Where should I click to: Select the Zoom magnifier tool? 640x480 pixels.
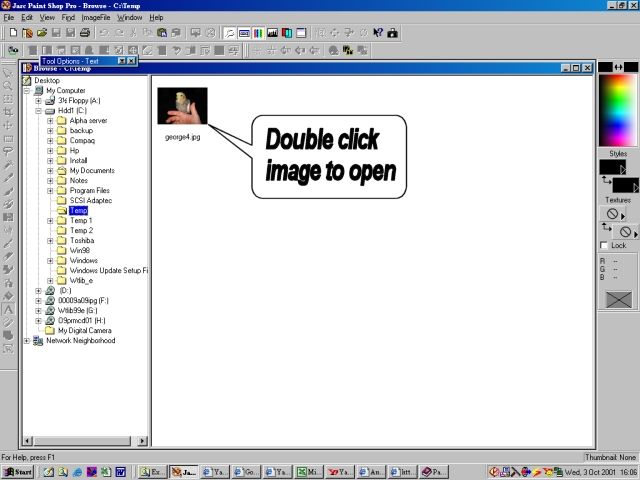[x=8, y=86]
